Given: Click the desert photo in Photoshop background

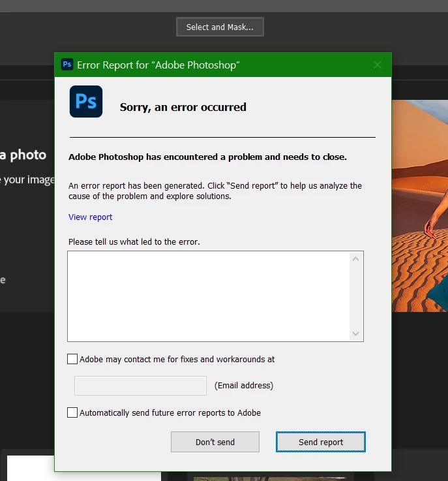Looking at the screenshot, I should (420, 206).
